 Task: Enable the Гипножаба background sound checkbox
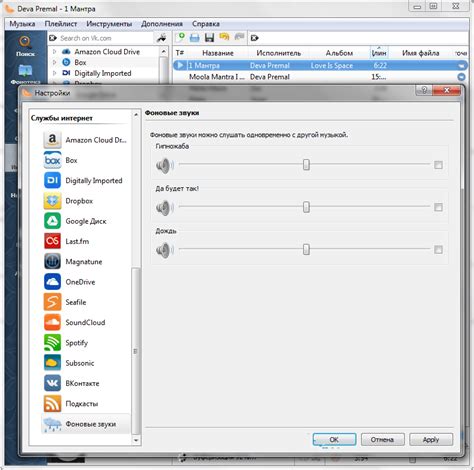point(438,165)
